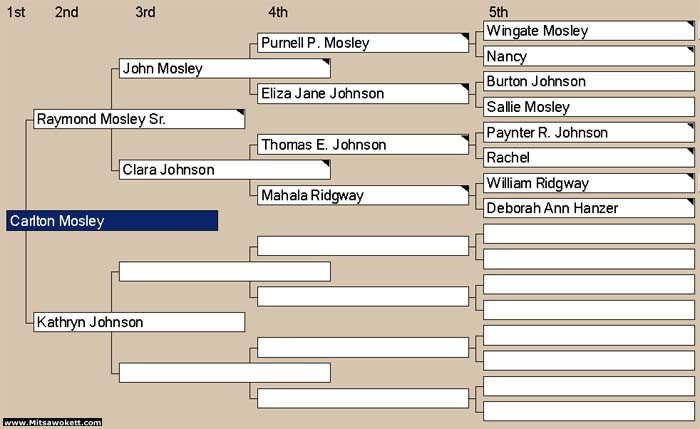This screenshot has width=700, height=429.
Task: Pick William Ridgway in the chart
Action: (x=589, y=183)
